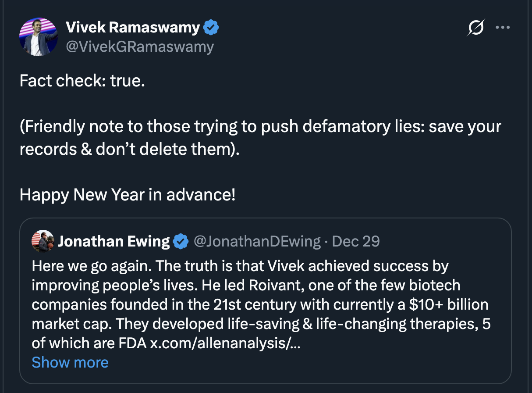This screenshot has height=393, width=532.
Task: Click the Jonathan Ewing display name
Action: pos(113,241)
